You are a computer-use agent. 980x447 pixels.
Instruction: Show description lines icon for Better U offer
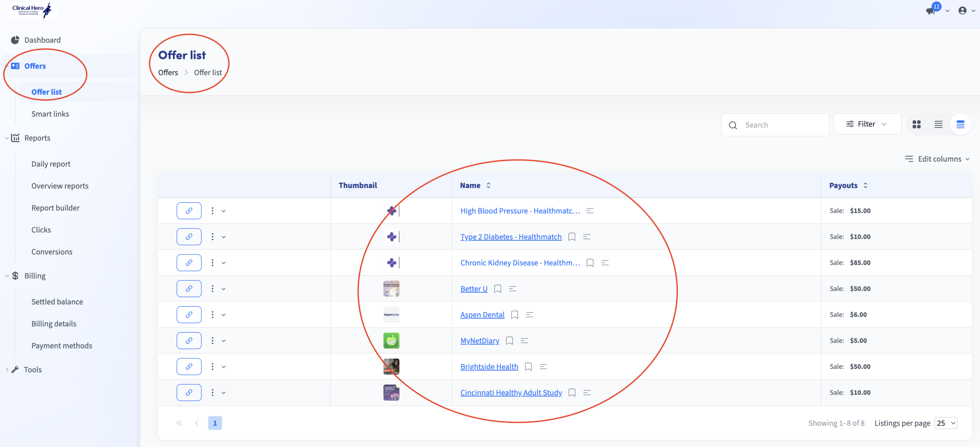513,289
